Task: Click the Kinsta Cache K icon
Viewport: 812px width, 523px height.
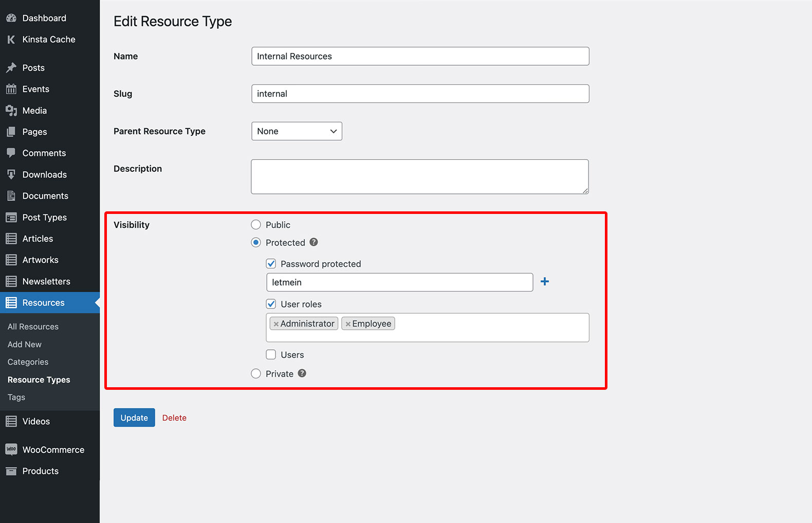Action: (11, 40)
